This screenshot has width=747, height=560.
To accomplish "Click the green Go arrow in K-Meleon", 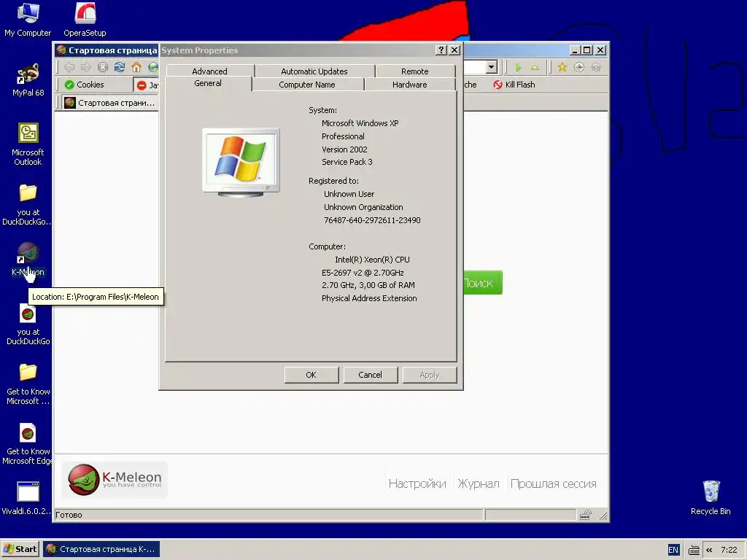I will point(519,67).
